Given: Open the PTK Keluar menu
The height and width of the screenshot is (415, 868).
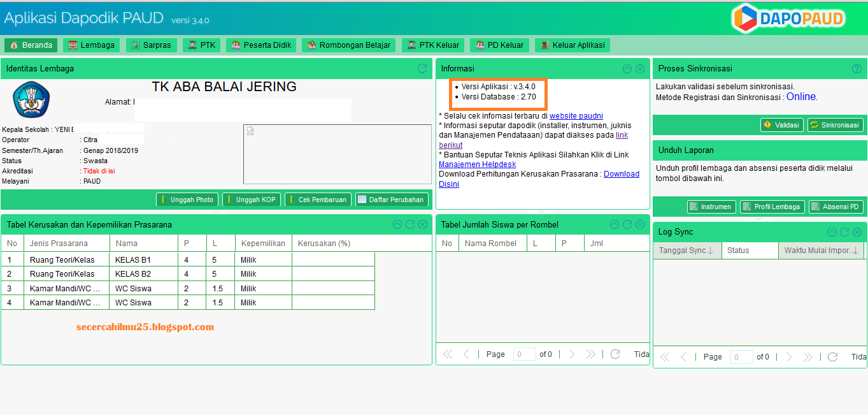Looking at the screenshot, I should pos(433,45).
